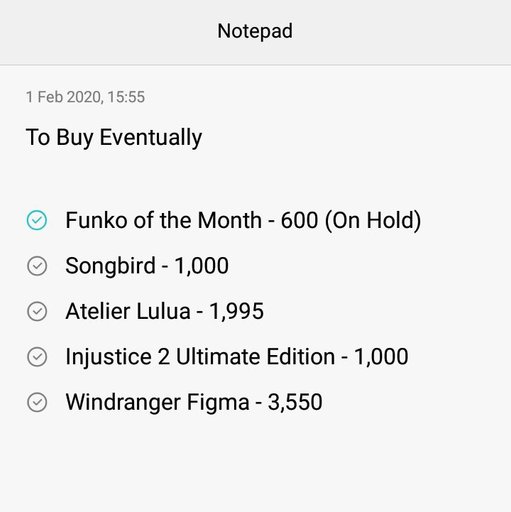The height and width of the screenshot is (512, 511).
Task: Click the 3,550 price on Windranger
Action: [x=295, y=402]
